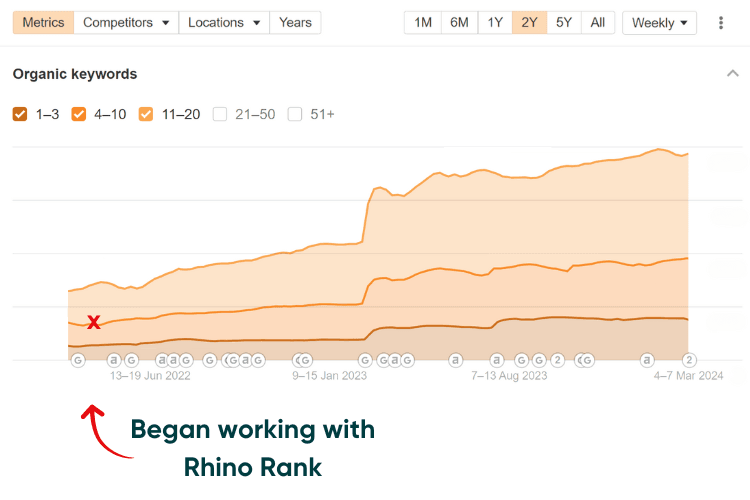750x500 pixels.
Task: Click the Google update marker below January 2023 jump
Action: point(364,360)
